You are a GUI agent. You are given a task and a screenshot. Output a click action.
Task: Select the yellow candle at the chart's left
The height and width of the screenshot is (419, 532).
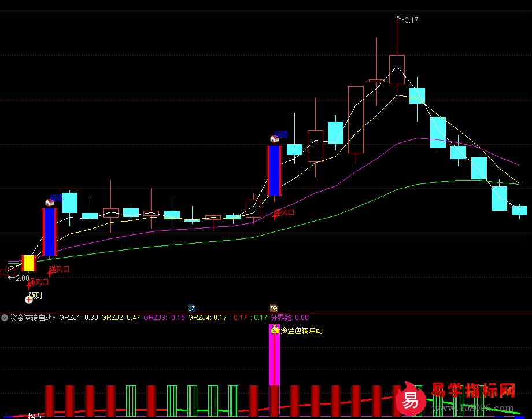tap(28, 263)
